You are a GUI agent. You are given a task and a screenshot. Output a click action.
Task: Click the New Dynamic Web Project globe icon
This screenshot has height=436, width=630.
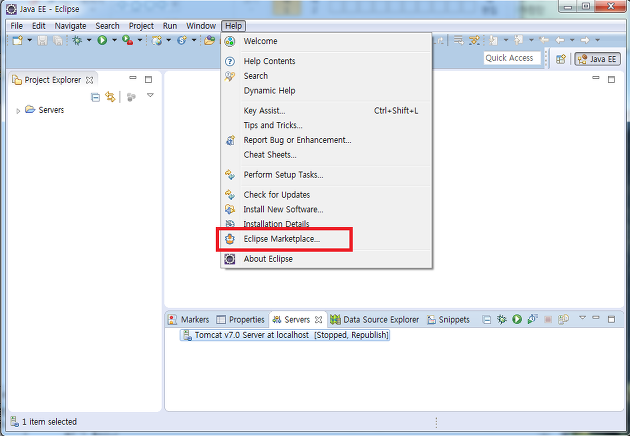coord(157,40)
